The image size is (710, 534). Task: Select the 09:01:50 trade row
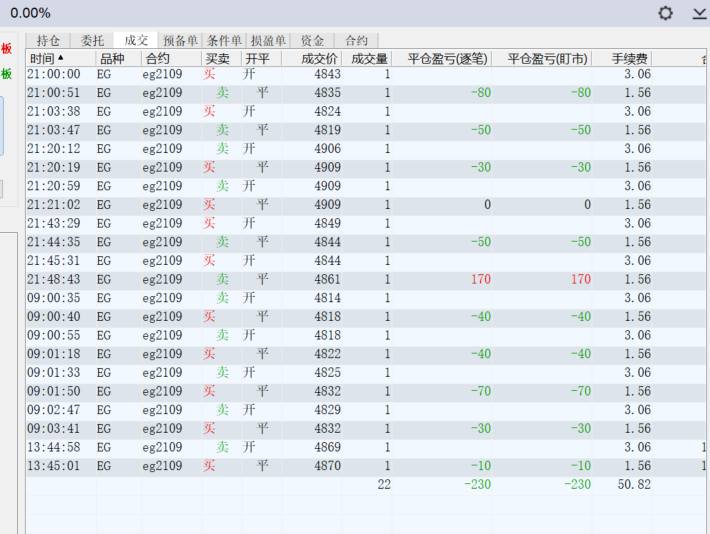[365, 391]
